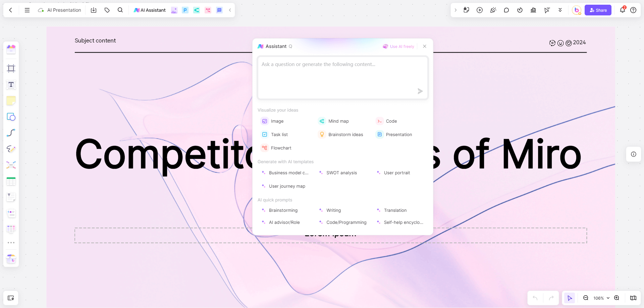
Task: Expand the right toolbar chevron
Action: pyautogui.click(x=455, y=10)
